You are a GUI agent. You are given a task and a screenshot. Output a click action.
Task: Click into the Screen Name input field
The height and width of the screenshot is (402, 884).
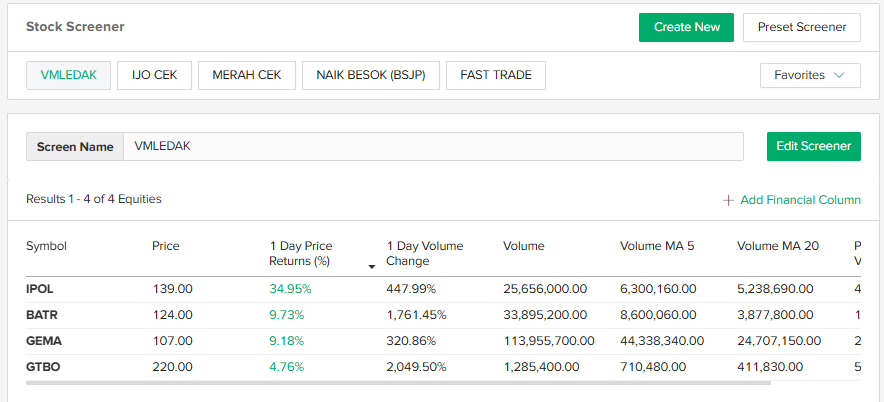point(433,146)
